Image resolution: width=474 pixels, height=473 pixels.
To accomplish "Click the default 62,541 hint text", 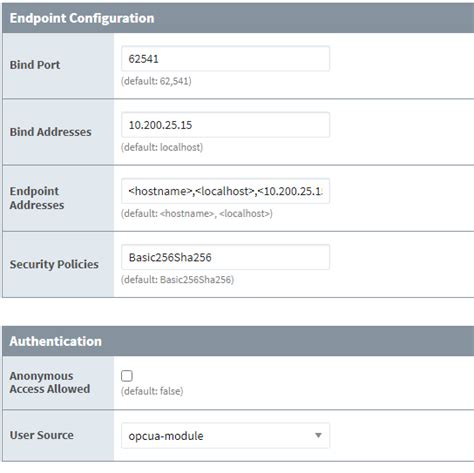I will (156, 81).
